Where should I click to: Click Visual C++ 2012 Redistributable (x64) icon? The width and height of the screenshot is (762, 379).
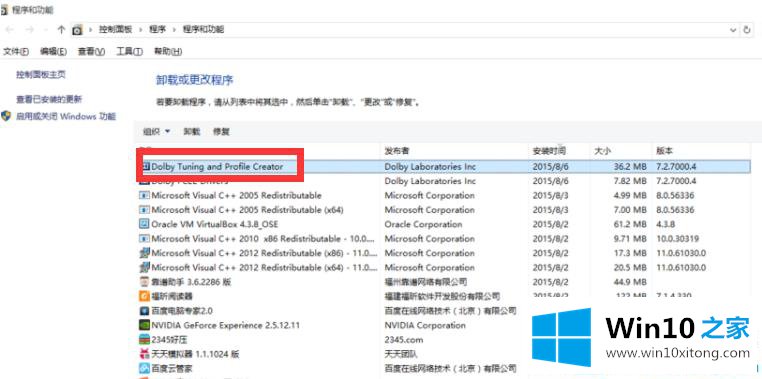point(144,267)
